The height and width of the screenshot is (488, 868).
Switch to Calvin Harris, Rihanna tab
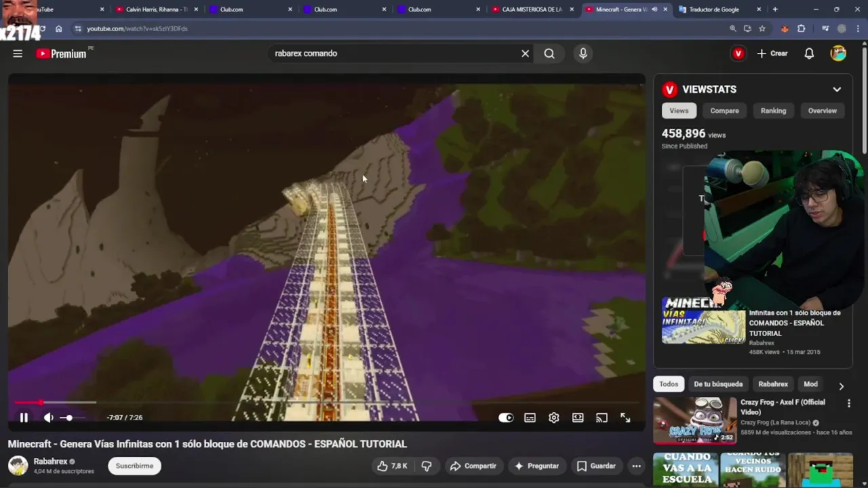[x=156, y=9]
